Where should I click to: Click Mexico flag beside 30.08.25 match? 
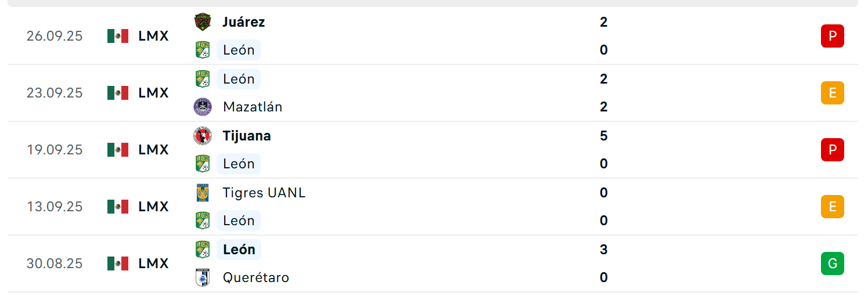[118, 263]
